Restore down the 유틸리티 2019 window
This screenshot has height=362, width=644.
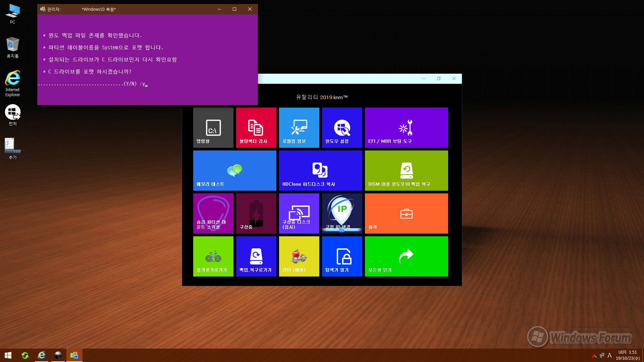(x=439, y=78)
